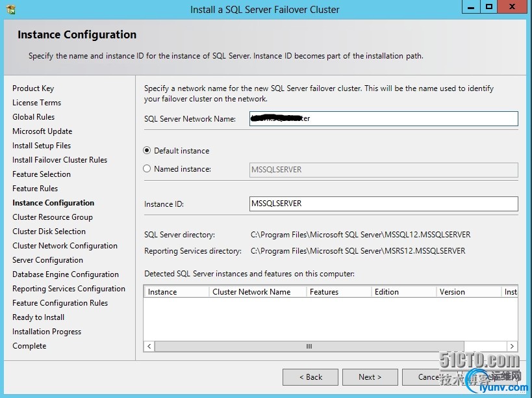Select Install Setup Files step
This screenshot has height=398, width=532.
pos(42,145)
